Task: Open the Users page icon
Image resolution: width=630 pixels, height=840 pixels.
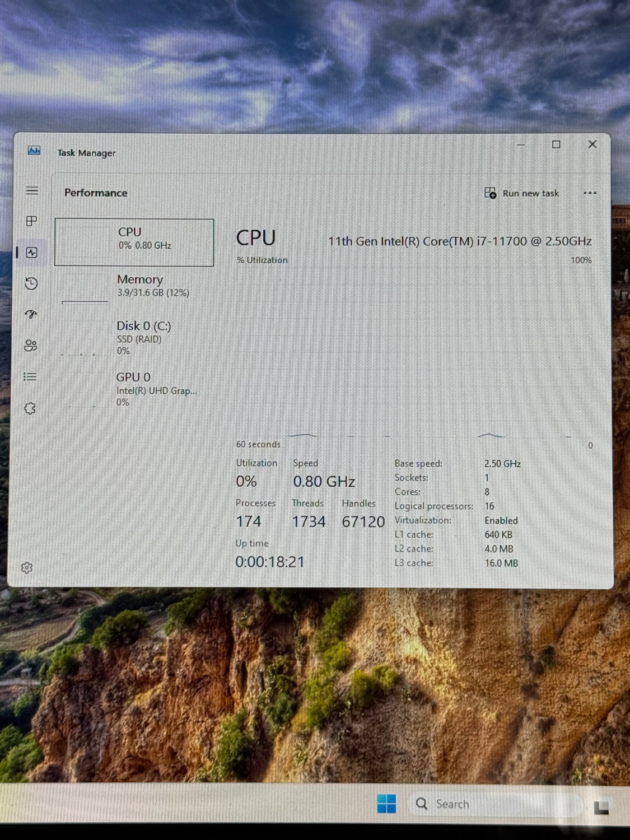Action: pyautogui.click(x=31, y=346)
